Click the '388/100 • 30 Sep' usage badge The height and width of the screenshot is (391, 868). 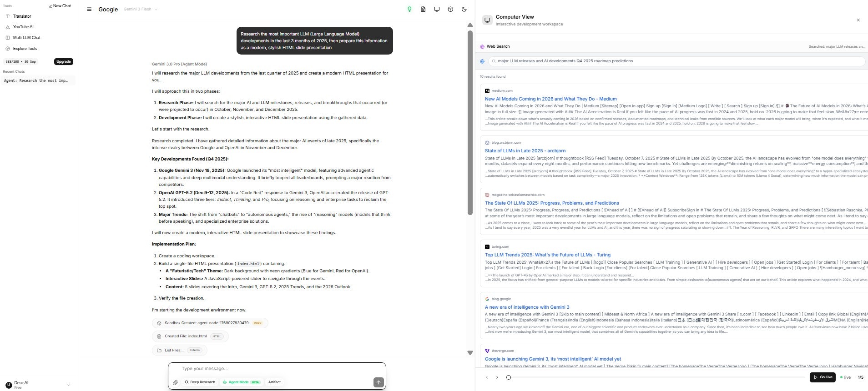click(21, 61)
